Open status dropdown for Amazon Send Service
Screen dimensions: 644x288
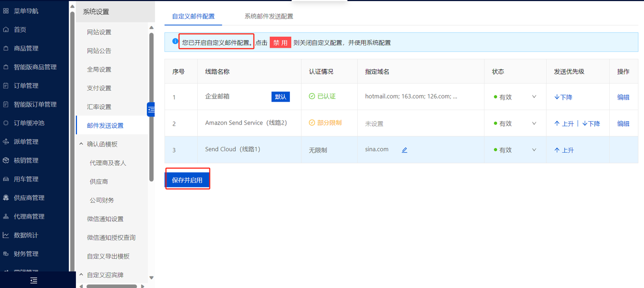(534, 123)
